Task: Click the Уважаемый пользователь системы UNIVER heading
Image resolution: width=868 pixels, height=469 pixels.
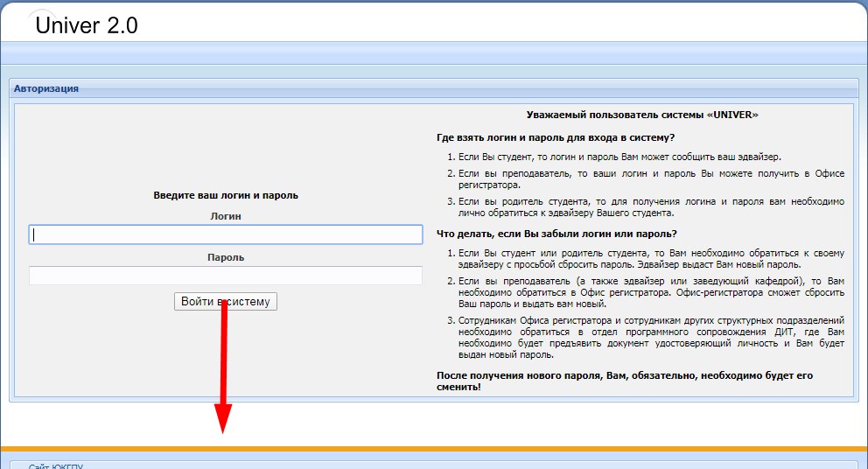Action: point(642,115)
